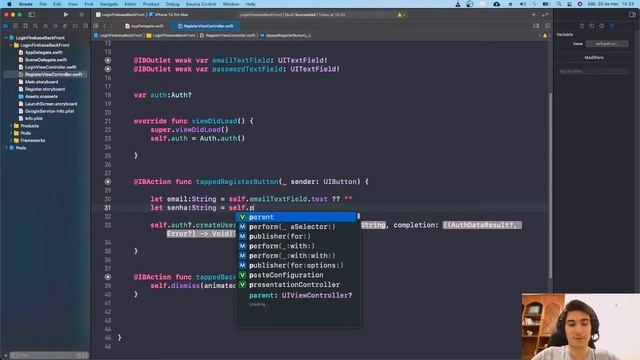The height and width of the screenshot is (360, 640).
Task: Open the Product menu
Action: 151,4
